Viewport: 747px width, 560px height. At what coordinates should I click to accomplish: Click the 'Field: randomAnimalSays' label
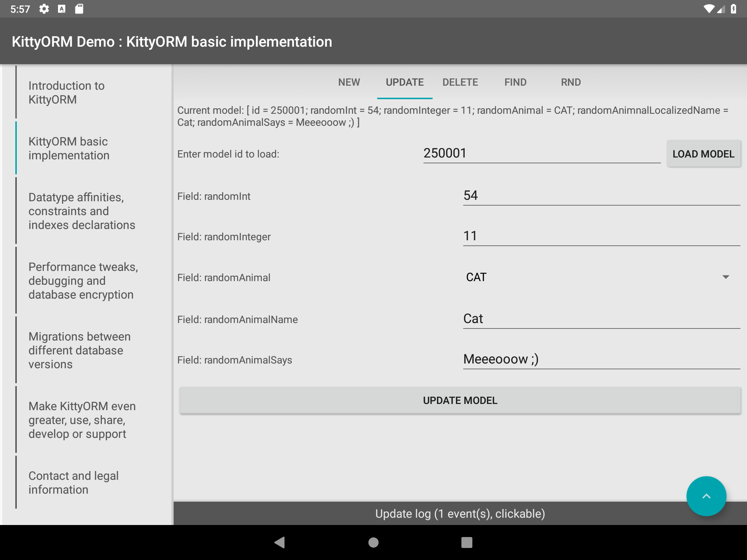tap(235, 360)
